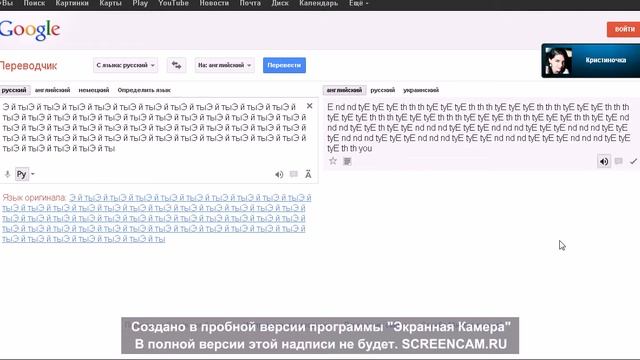Screen dimensions: 640x360
Task: Select source tab английский
Action: [52, 90]
